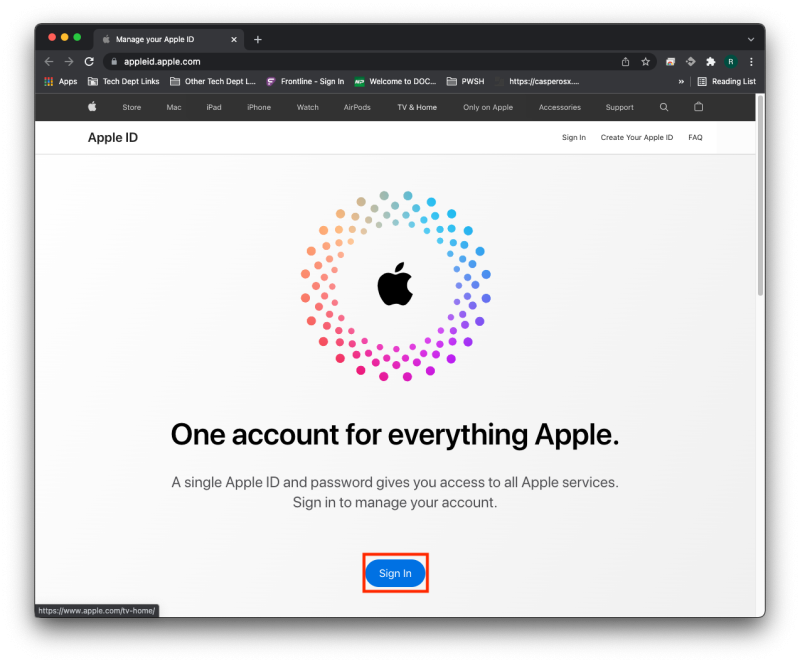Open the Apple website search
Image resolution: width=800 pixels, height=663 pixels.
(x=664, y=107)
